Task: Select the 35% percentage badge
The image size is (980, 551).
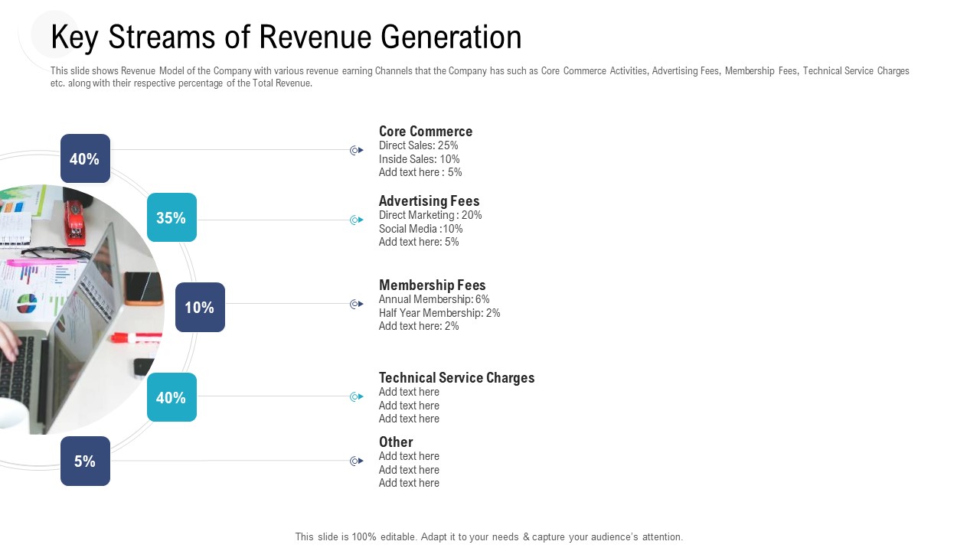Action: click(171, 217)
